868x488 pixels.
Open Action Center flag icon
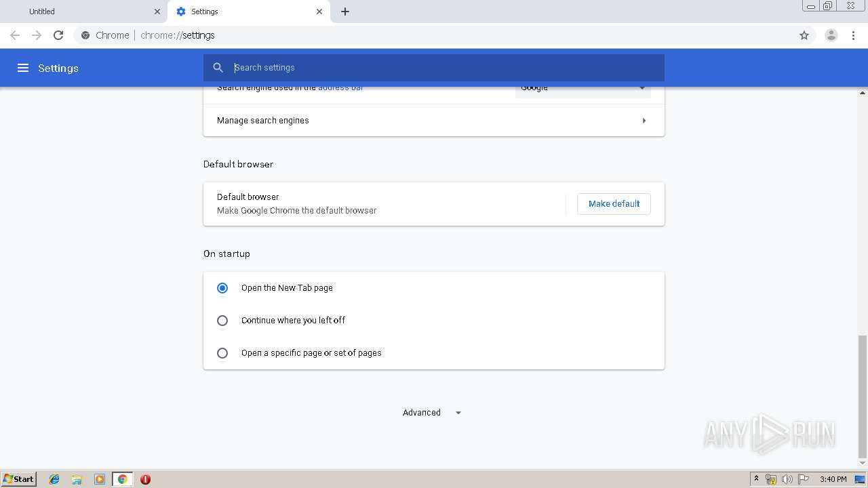pyautogui.click(x=804, y=479)
